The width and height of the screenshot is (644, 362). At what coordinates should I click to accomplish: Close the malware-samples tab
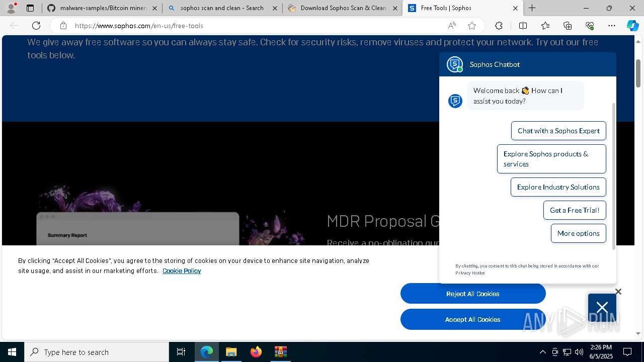coord(154,8)
